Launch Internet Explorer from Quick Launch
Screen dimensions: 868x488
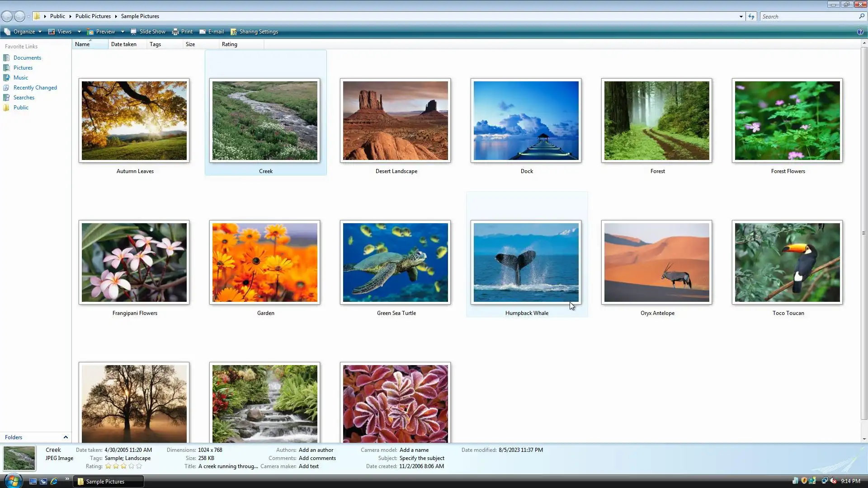[x=54, y=481]
